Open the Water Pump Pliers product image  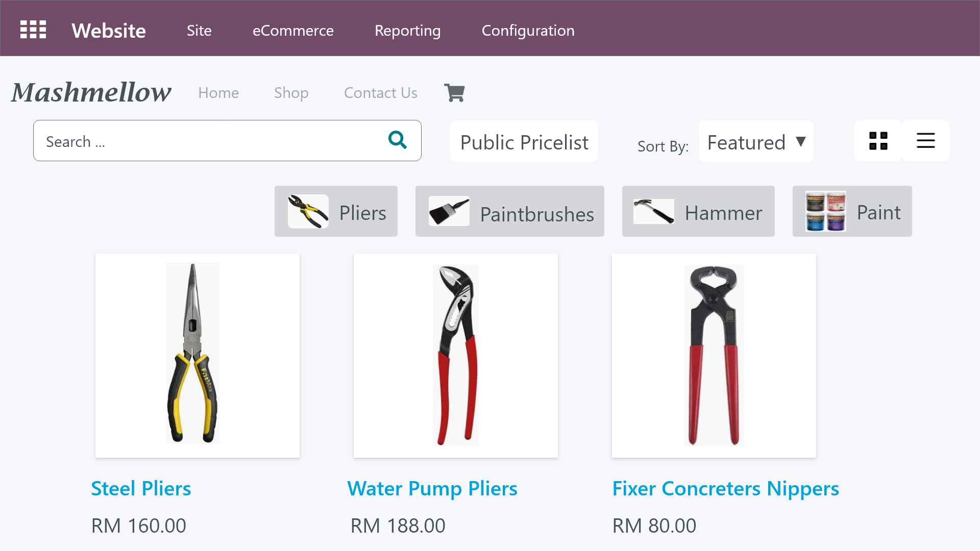tap(455, 356)
